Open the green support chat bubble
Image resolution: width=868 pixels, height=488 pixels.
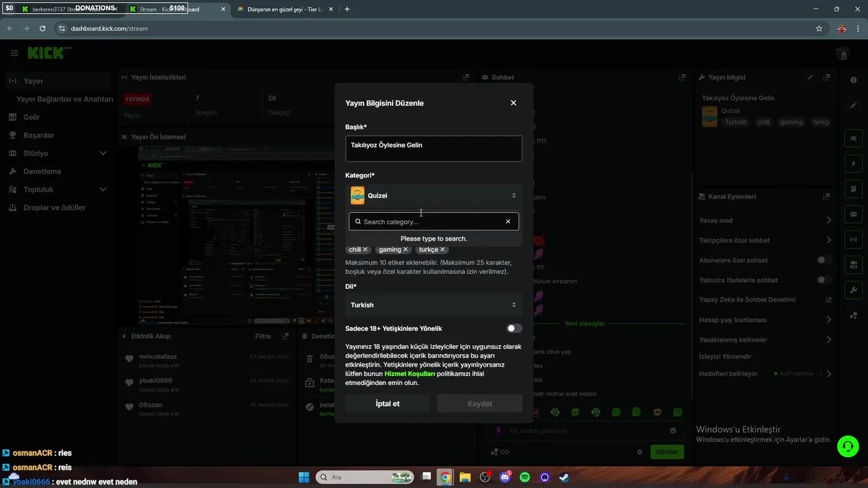[848, 445]
